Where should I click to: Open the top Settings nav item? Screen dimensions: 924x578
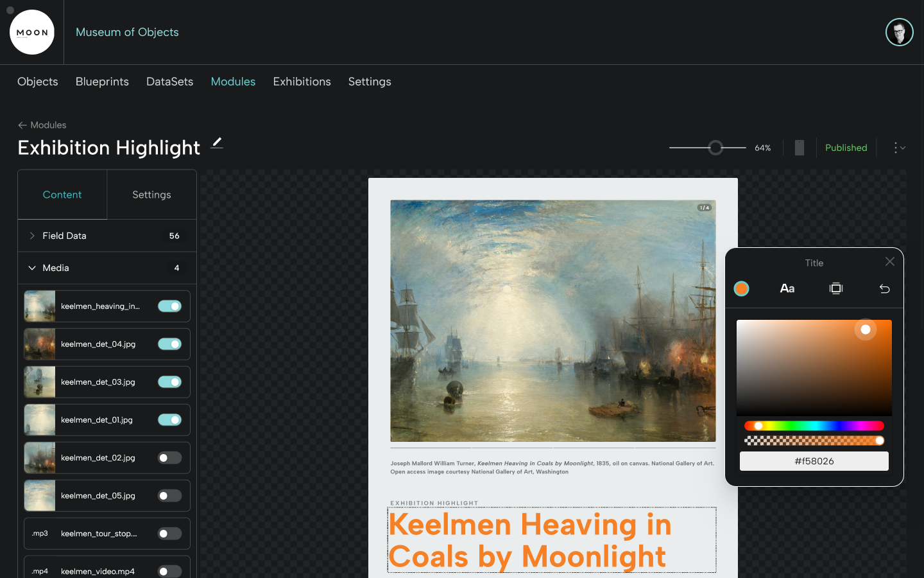[x=370, y=82]
